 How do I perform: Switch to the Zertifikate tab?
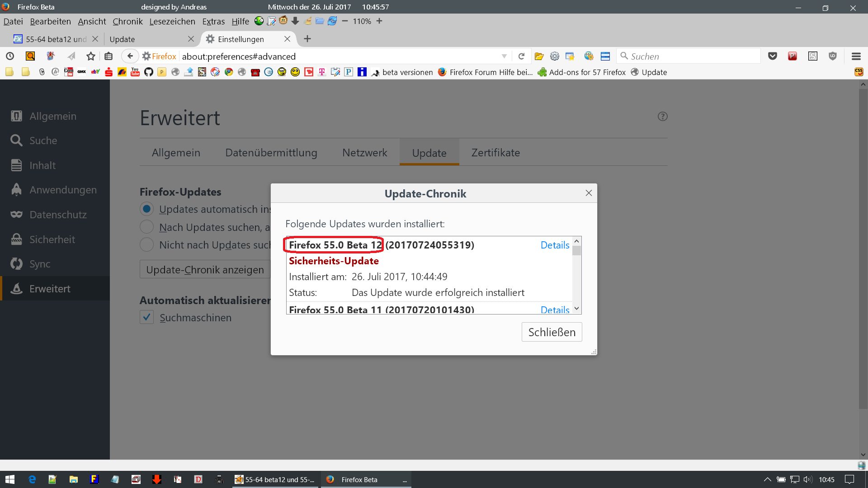click(x=495, y=153)
